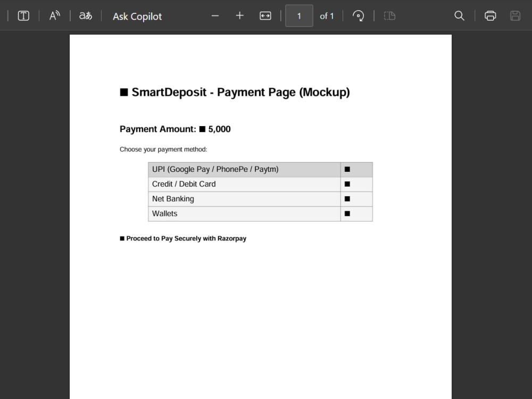Rotate the page with the rotate icon
532x399 pixels.
[x=358, y=16]
